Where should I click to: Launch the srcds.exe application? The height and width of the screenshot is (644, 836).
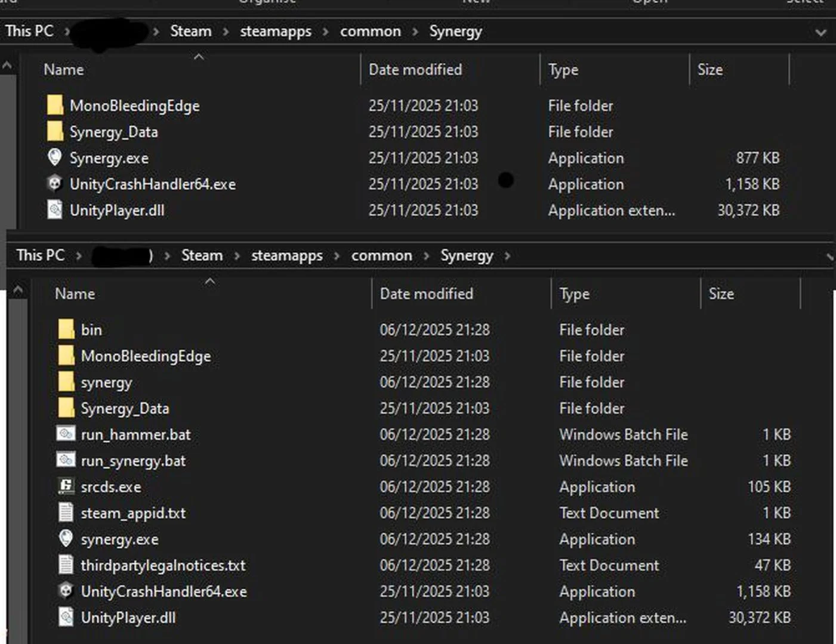coord(110,487)
